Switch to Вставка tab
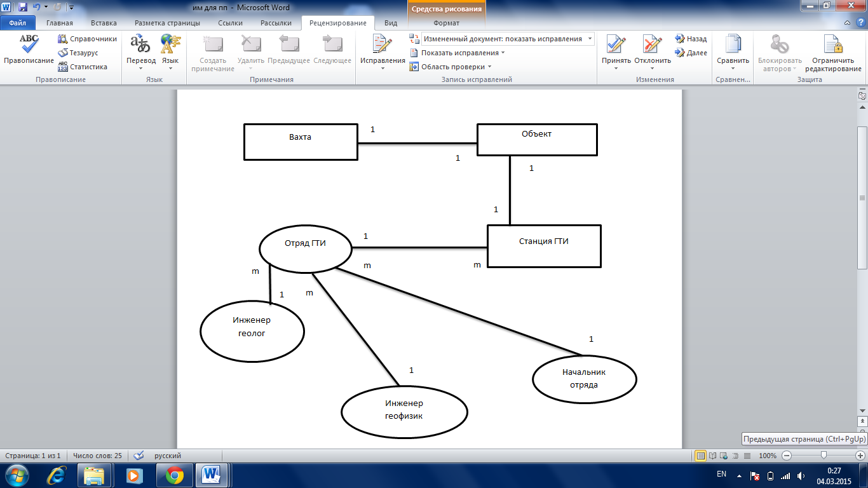This screenshot has width=868, height=488. click(104, 23)
